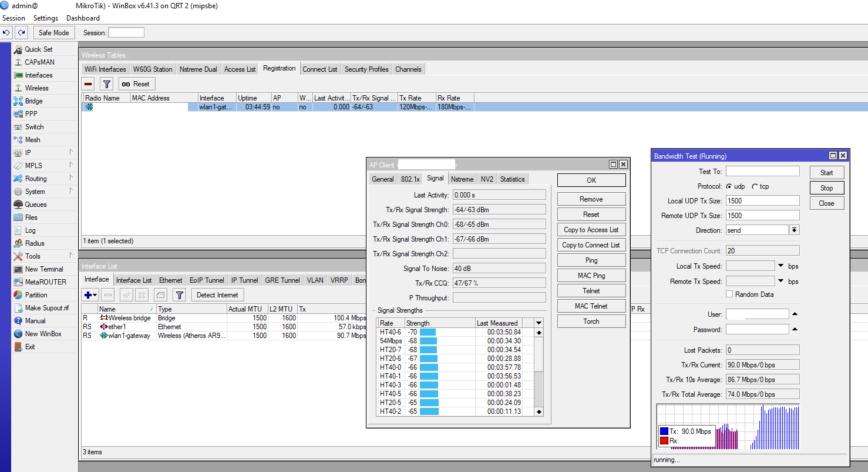Switch to the Security Profiles tab
This screenshot has width=868, height=472.
tap(366, 69)
